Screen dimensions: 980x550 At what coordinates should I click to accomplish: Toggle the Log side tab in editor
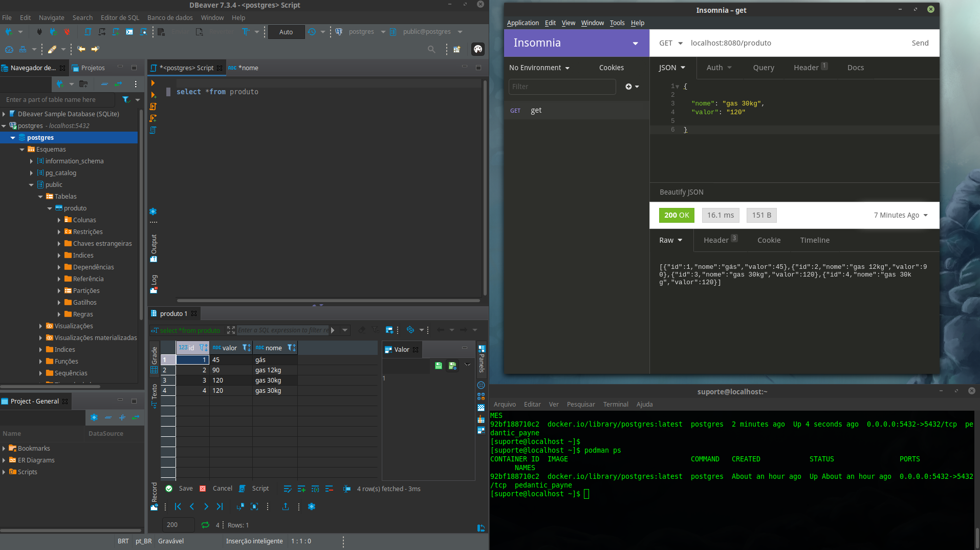point(154,284)
